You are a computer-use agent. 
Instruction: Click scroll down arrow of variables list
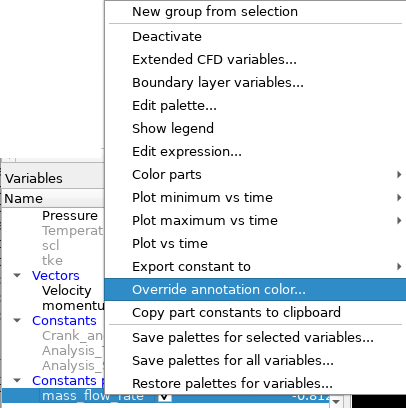(336, 401)
